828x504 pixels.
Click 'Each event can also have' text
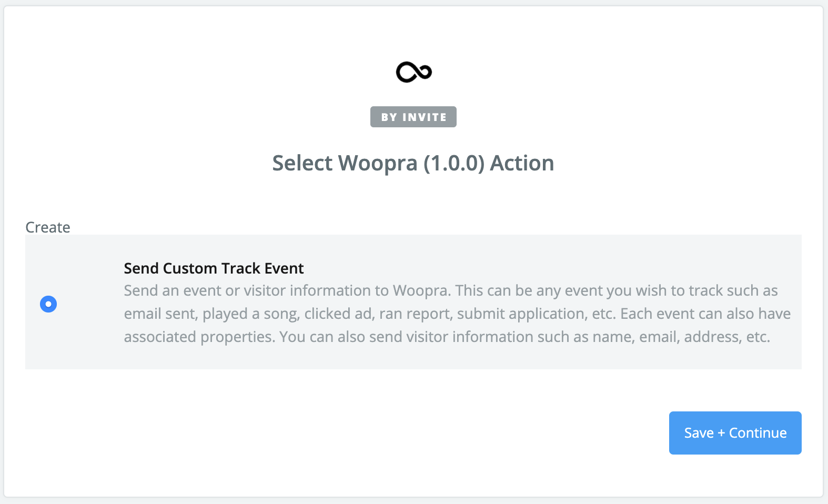click(x=705, y=314)
